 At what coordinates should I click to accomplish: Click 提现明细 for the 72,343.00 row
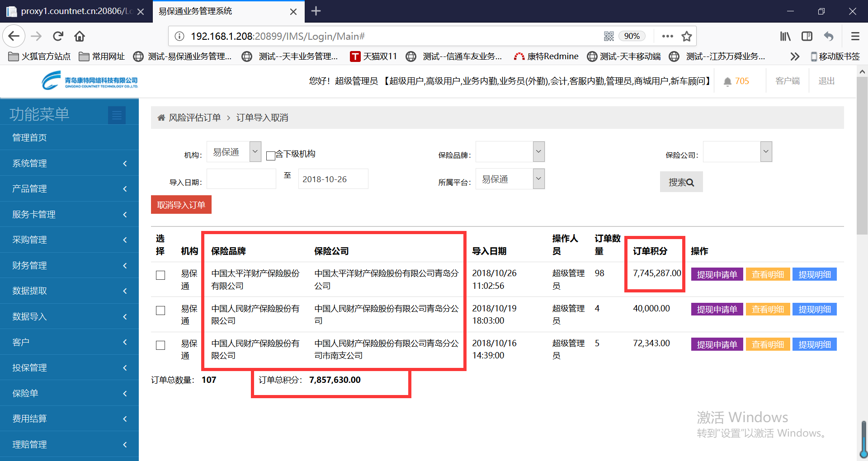pyautogui.click(x=815, y=344)
